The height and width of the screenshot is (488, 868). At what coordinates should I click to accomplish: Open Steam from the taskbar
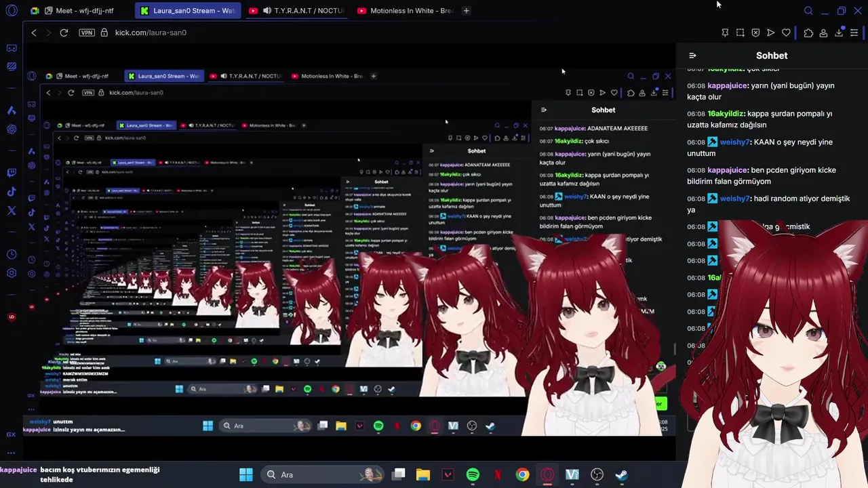(621, 474)
